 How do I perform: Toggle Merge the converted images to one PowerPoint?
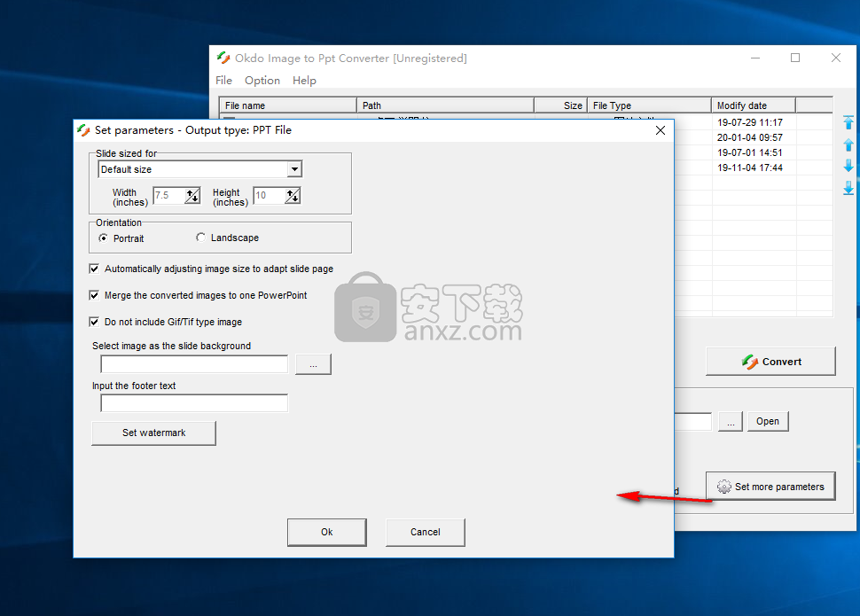coord(94,295)
